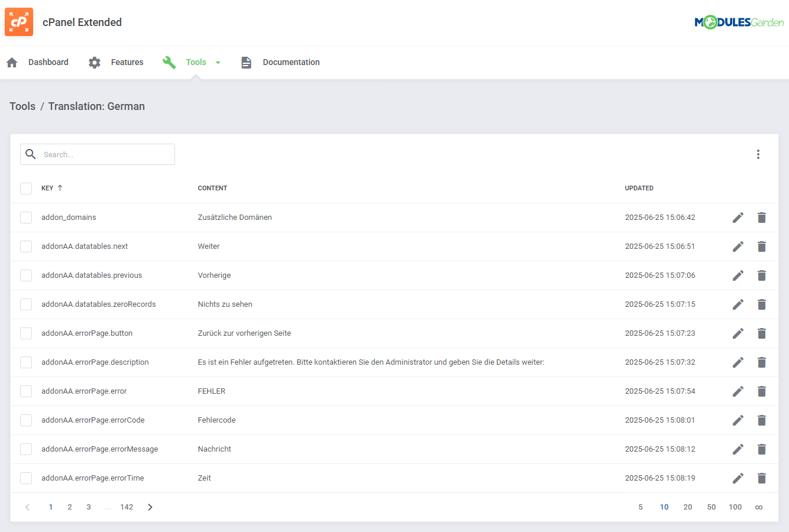
Task: Delete the addonAA.errorPage.error entry
Action: click(762, 391)
